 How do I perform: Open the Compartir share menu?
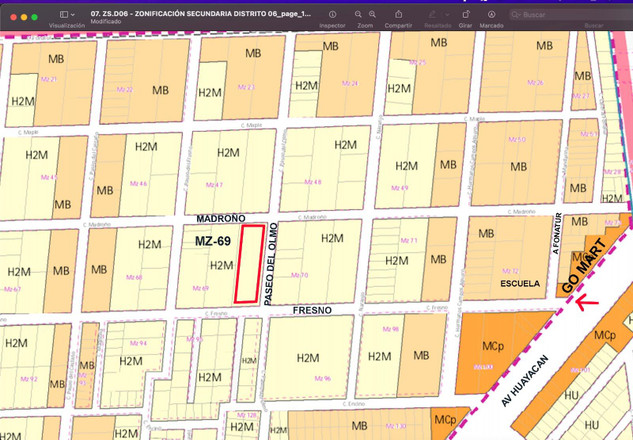[x=398, y=14]
